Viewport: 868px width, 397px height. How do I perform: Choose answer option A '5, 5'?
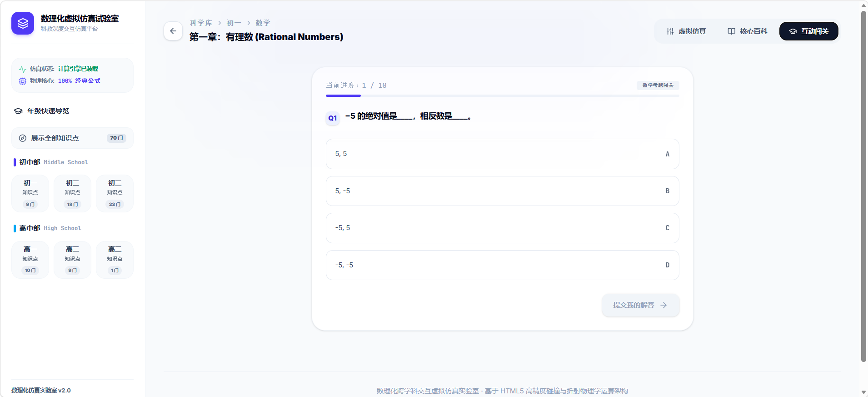pyautogui.click(x=502, y=154)
